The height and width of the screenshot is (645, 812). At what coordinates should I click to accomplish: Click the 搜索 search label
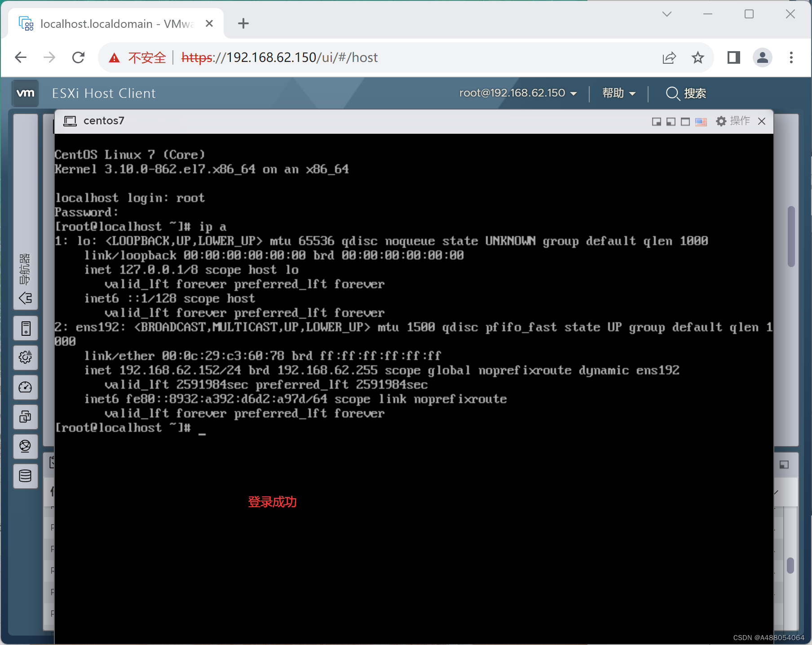(x=695, y=93)
